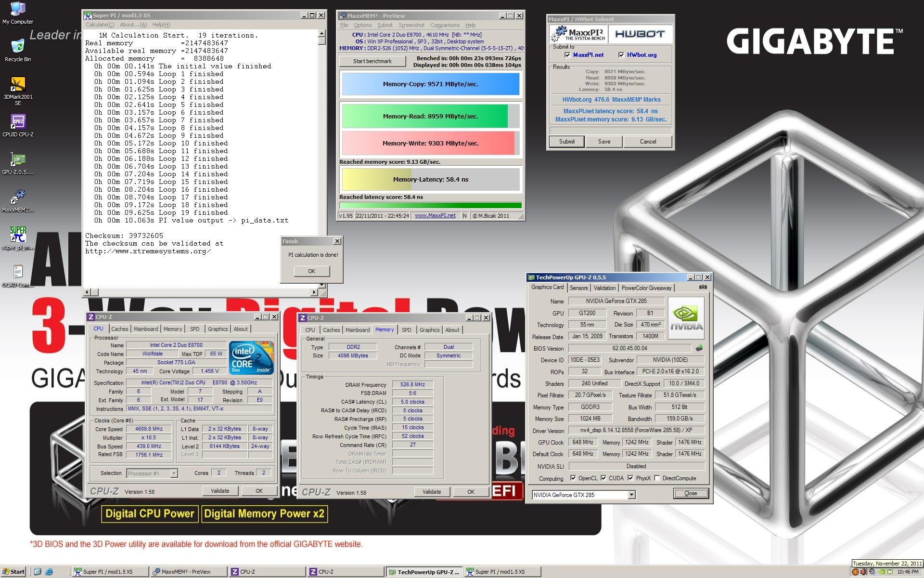The height and width of the screenshot is (578, 924).
Task: Click the GPU-Z BIOS save chip icon
Action: (x=699, y=348)
